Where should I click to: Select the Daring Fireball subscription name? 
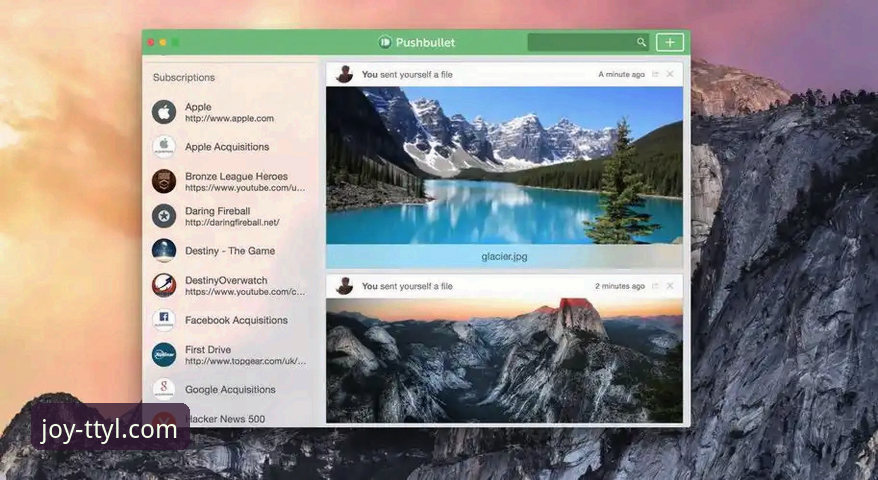(217, 211)
